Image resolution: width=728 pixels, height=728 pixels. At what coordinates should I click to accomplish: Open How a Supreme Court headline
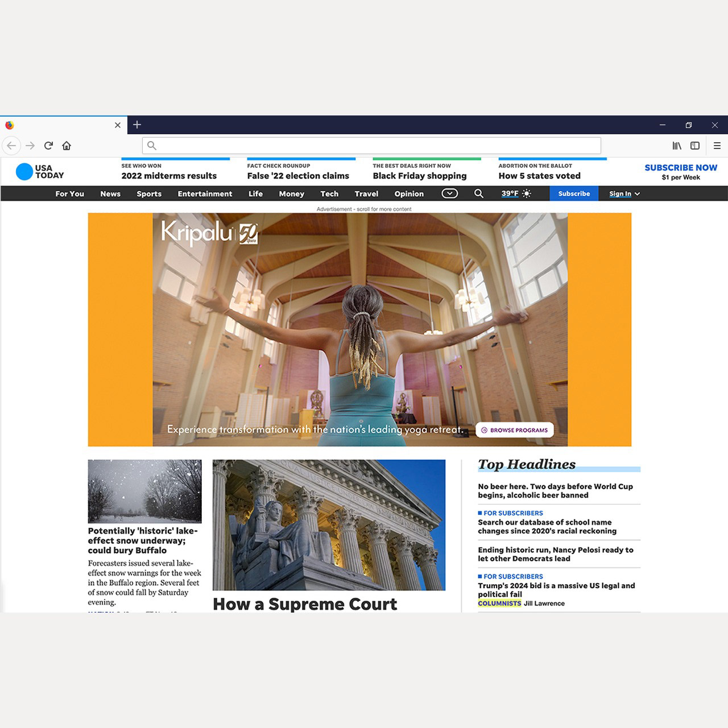pyautogui.click(x=305, y=604)
